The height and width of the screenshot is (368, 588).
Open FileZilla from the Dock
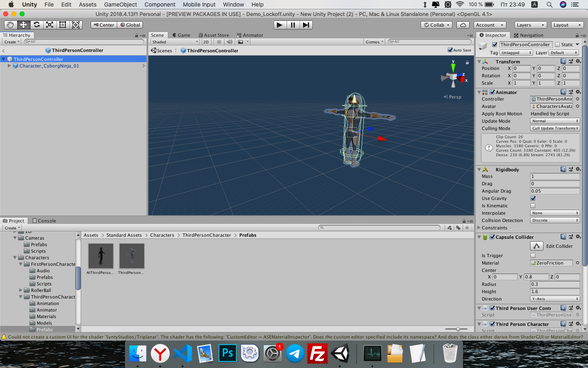point(318,353)
